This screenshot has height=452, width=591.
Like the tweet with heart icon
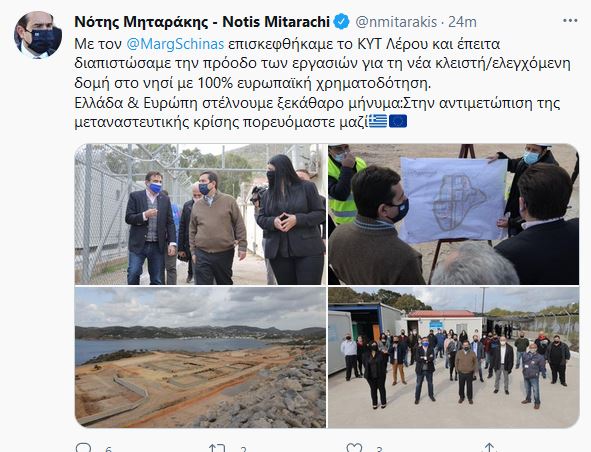[x=354, y=447]
